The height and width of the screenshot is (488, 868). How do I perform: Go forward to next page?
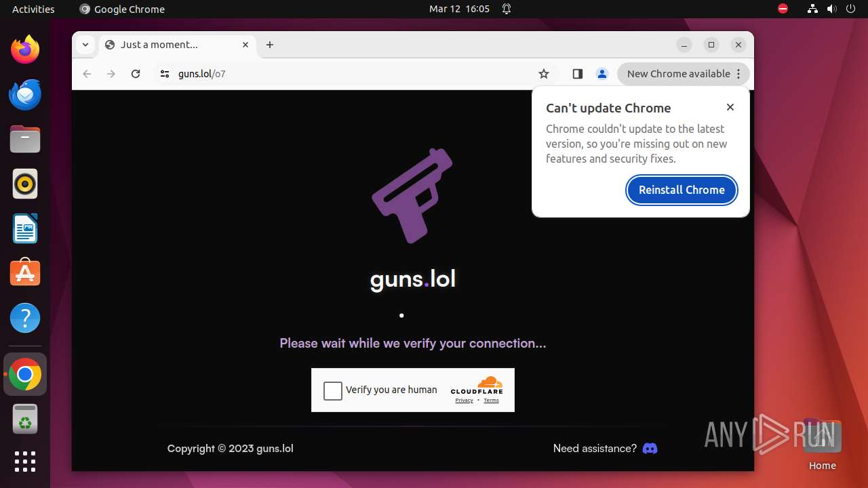111,74
